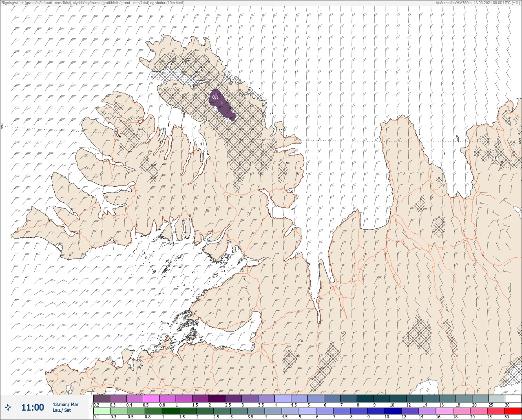
Task: Select the deep navy rain swatch at 10
Action: [393, 411]
